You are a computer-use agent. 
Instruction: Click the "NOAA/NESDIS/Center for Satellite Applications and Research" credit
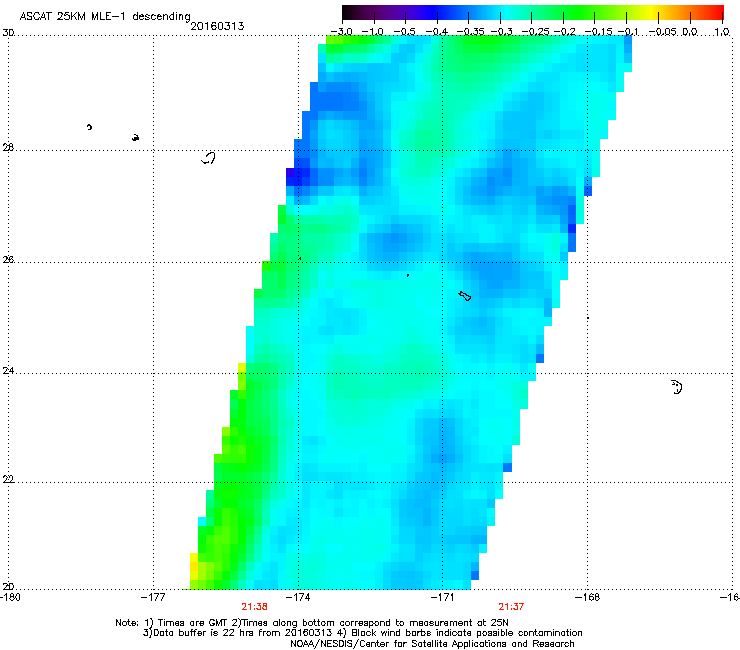[432, 644]
